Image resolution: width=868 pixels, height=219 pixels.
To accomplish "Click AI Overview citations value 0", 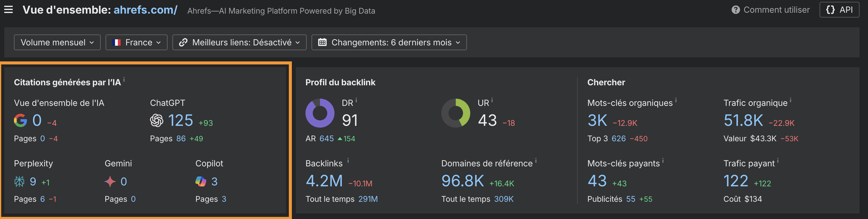I will coord(37,120).
